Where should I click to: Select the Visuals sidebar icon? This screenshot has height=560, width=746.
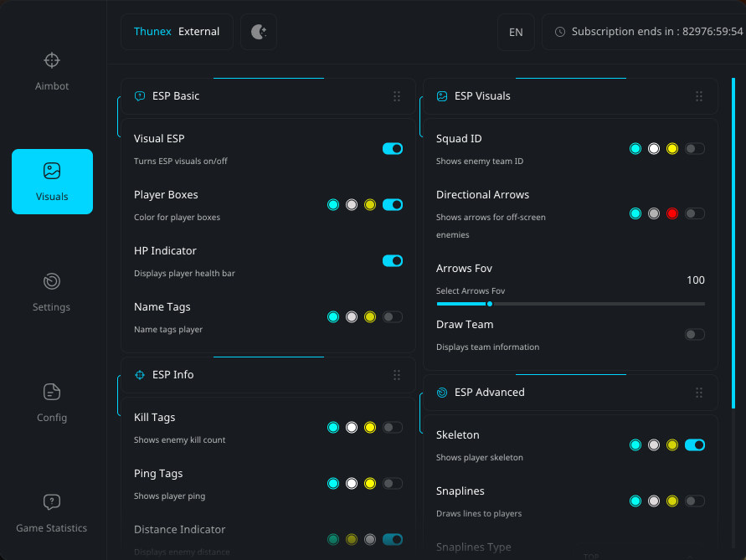click(52, 181)
